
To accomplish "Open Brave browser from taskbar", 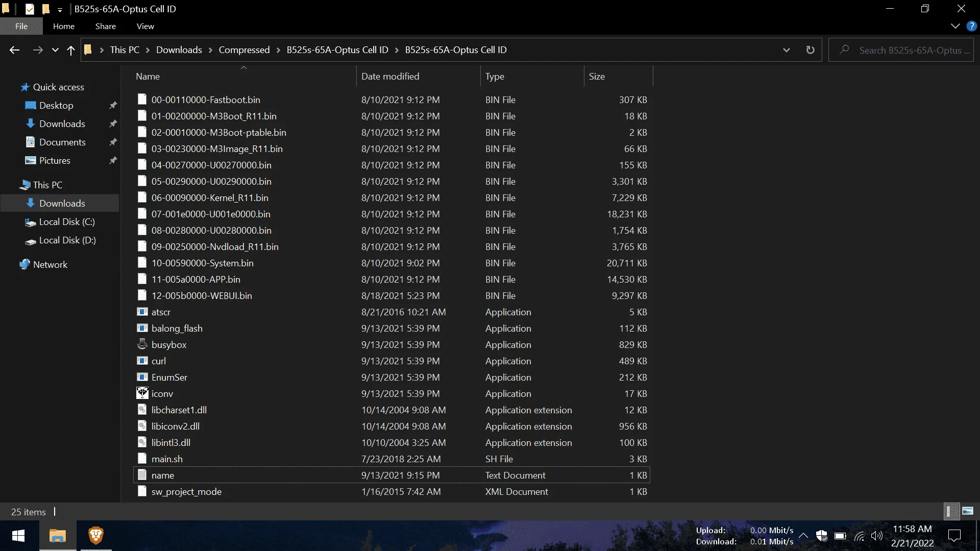I will [96, 536].
